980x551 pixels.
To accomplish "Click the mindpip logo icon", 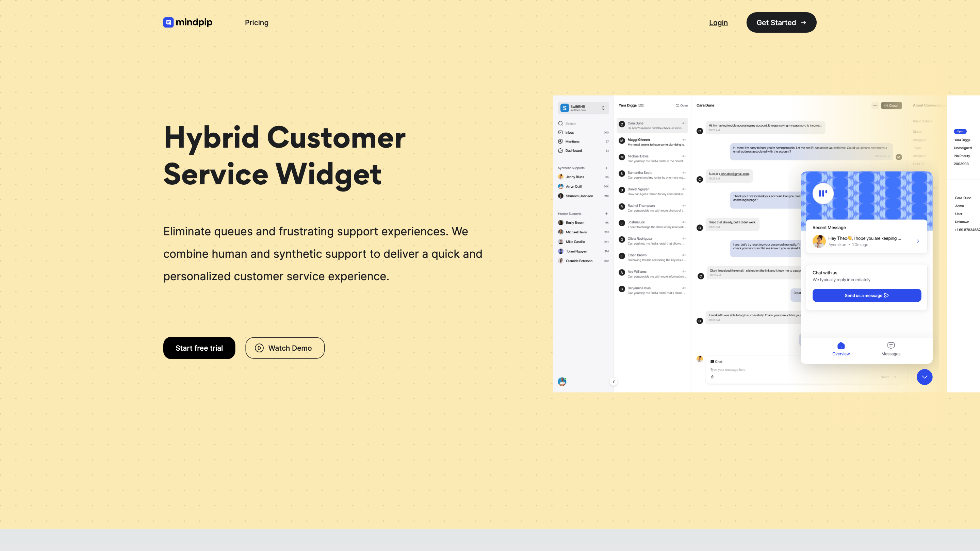I will coord(168,22).
